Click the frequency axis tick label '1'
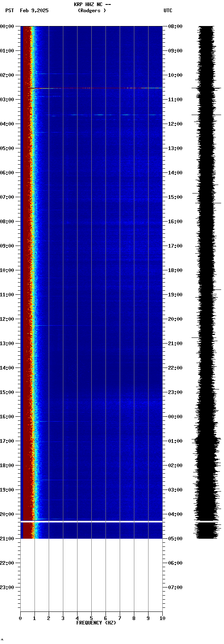Viewport: 224px width, 644px height. pos(34,618)
